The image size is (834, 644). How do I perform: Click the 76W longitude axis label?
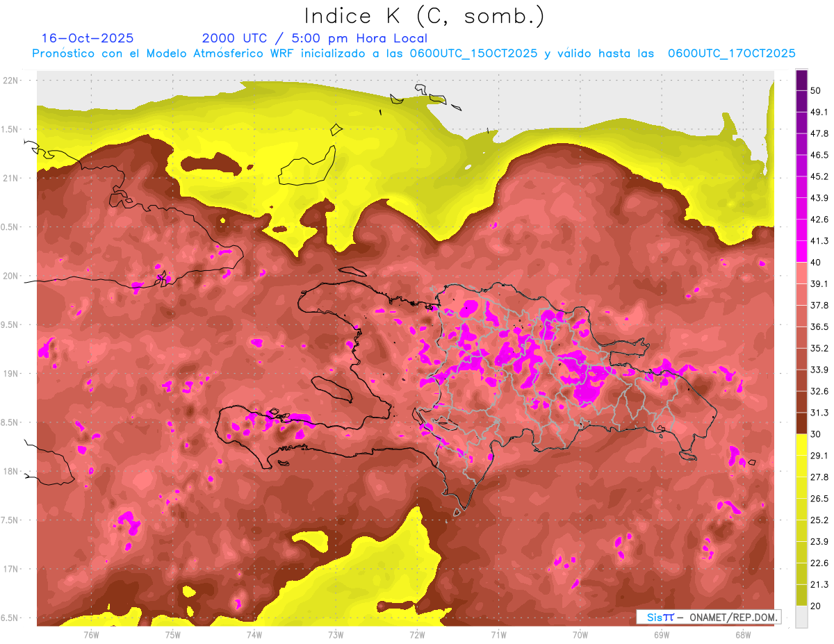tap(91, 635)
